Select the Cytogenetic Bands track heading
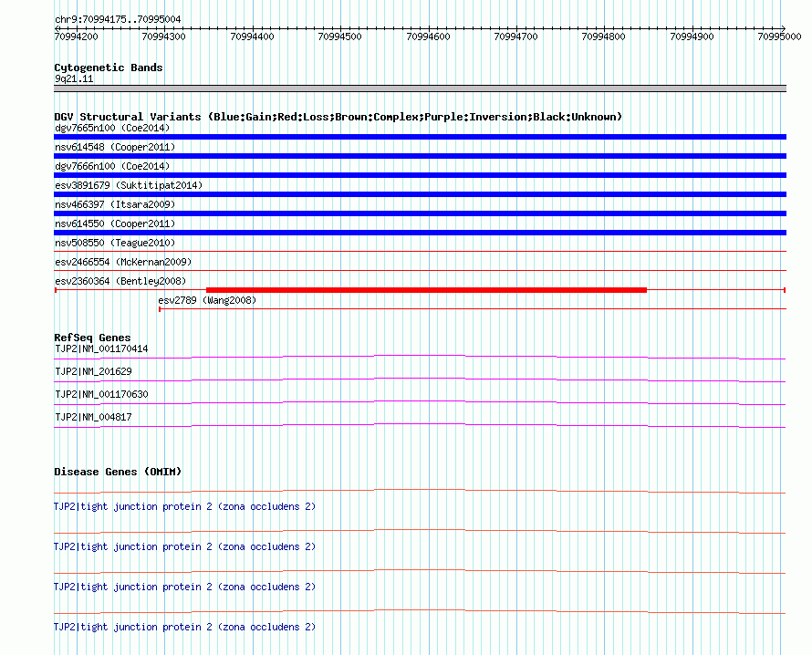Viewport: 812px width, 655px height. point(109,68)
